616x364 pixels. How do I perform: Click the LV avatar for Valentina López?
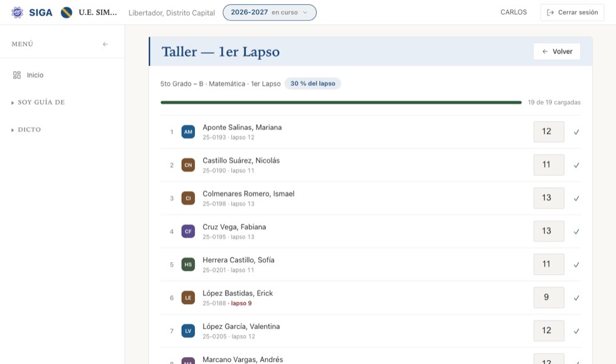point(188,331)
